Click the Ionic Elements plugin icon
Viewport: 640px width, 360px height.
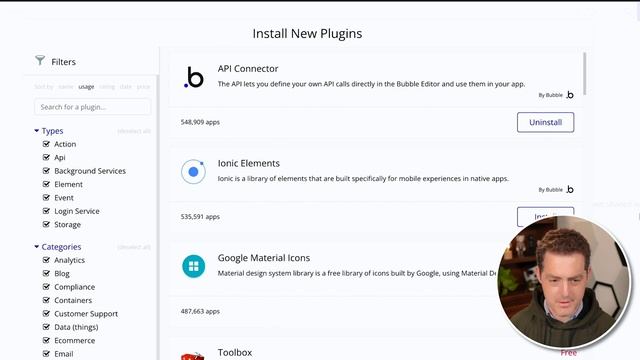[193, 172]
